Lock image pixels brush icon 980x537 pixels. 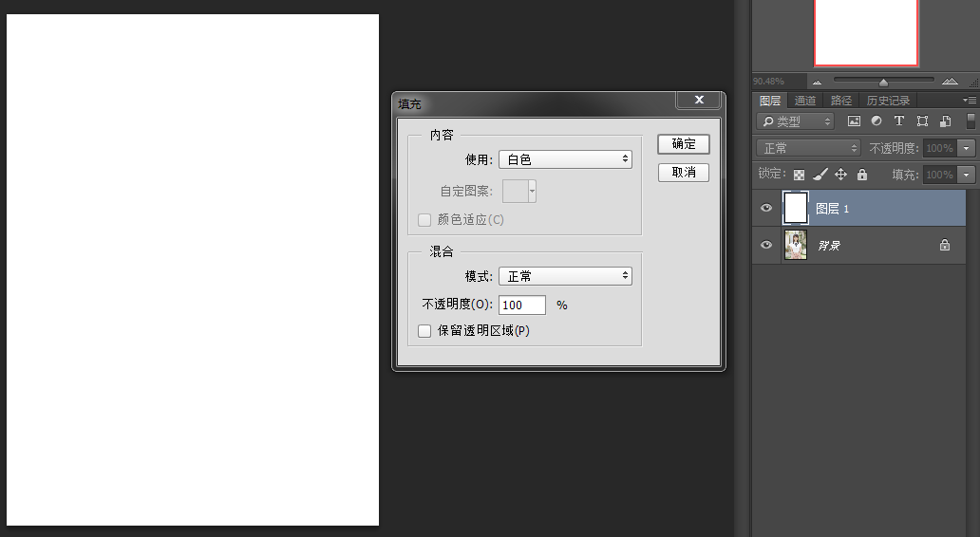coord(820,175)
